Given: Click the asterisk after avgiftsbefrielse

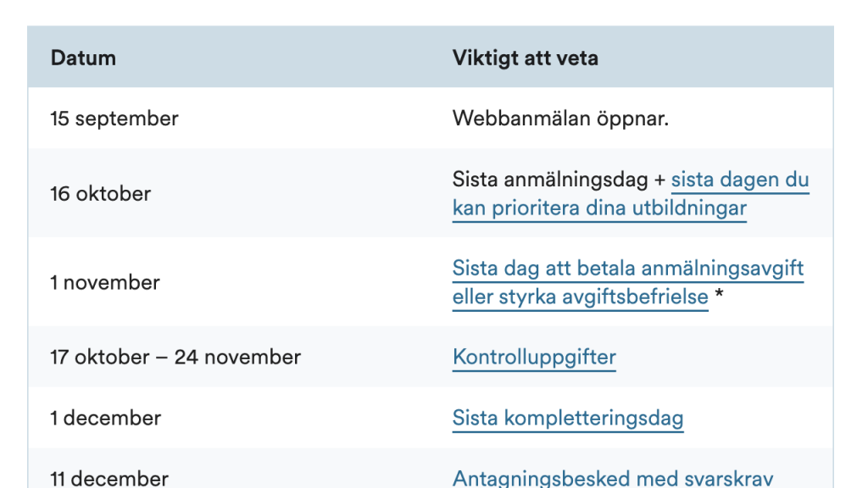Looking at the screenshot, I should (719, 294).
